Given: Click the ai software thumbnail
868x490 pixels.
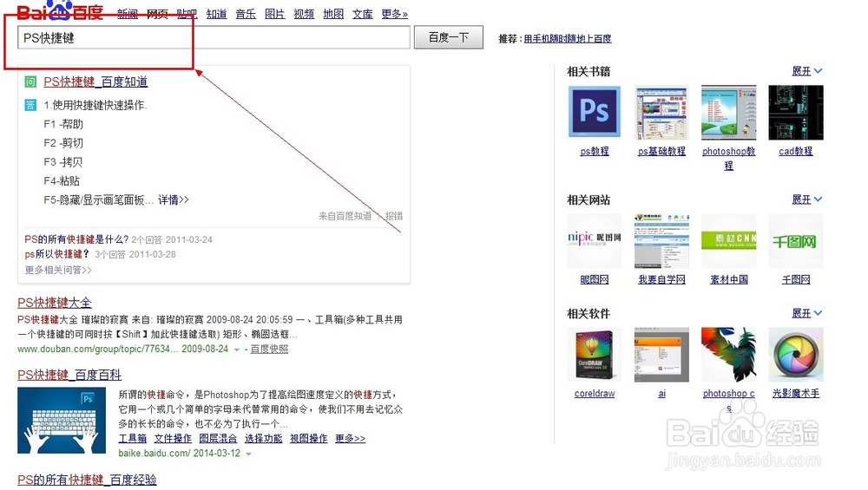Looking at the screenshot, I should (x=661, y=355).
